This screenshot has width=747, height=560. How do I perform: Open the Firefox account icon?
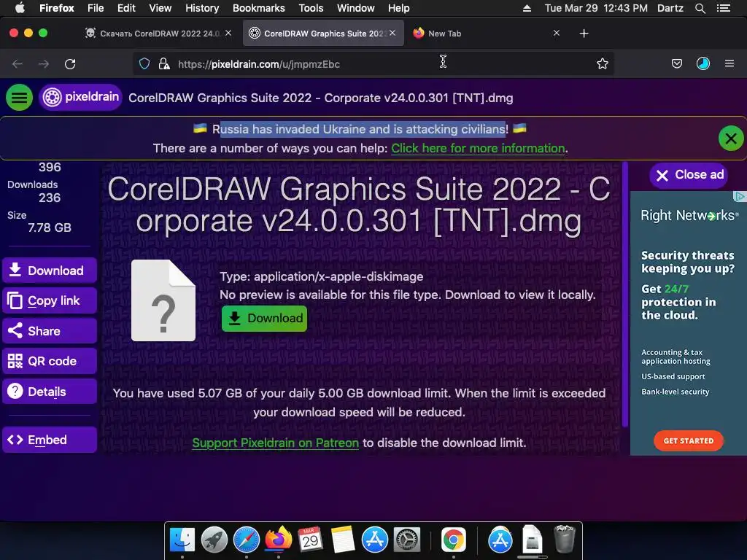pos(703,64)
